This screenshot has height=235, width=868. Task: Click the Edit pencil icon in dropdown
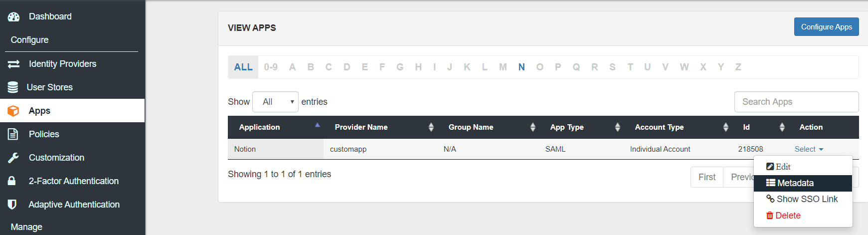click(x=770, y=167)
